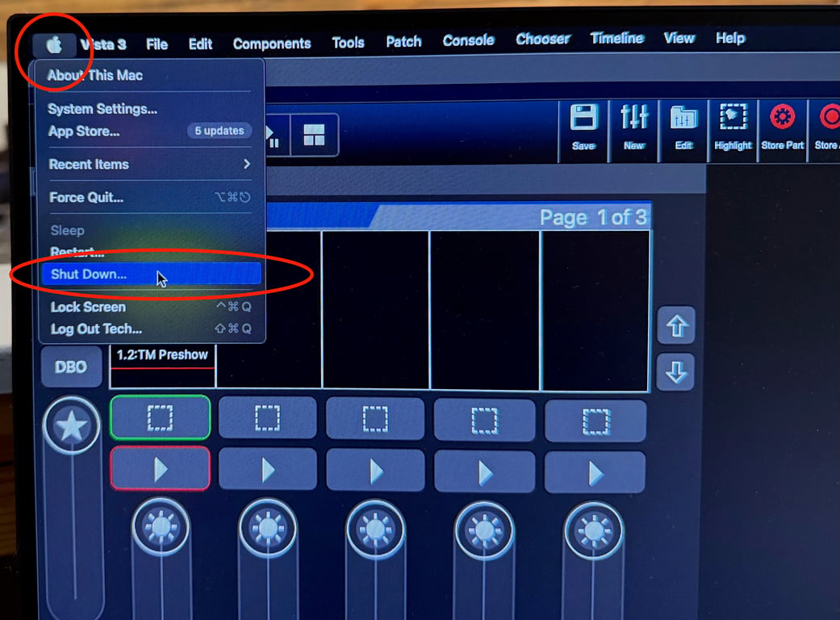Click go button of third playback
The height and width of the screenshot is (620, 840).
coord(375,471)
